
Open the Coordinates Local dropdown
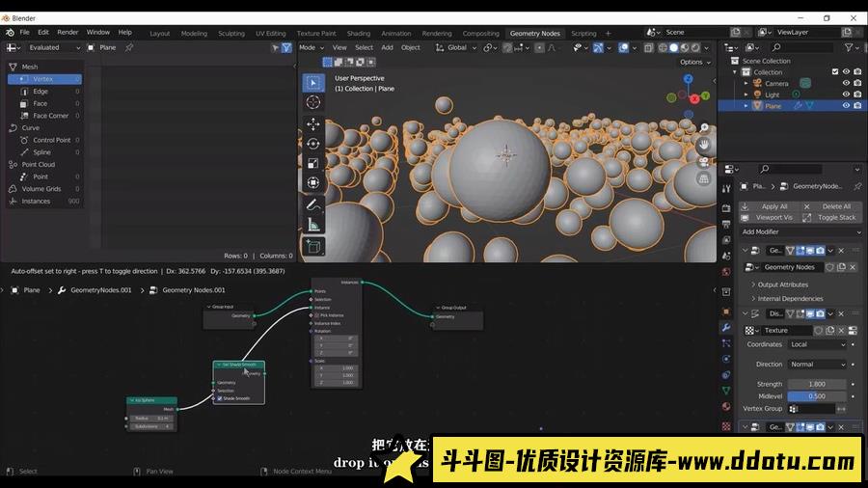818,344
